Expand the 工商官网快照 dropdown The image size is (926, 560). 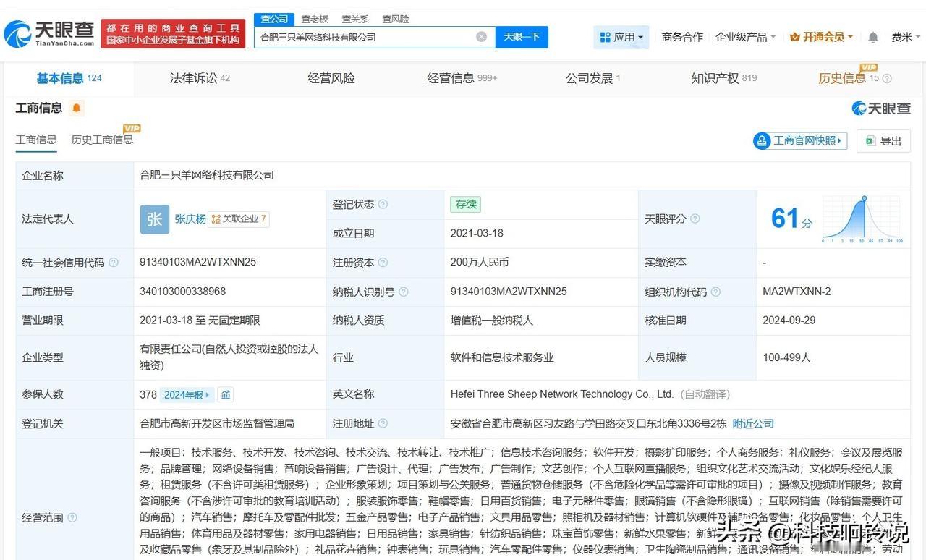pyautogui.click(x=799, y=140)
